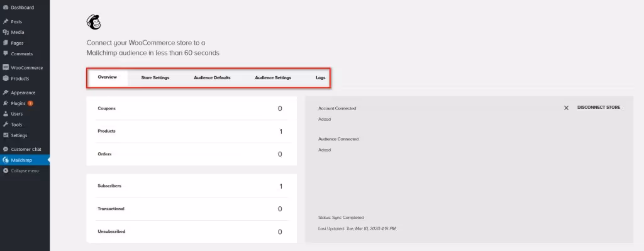Click the Pages icon in sidebar
This screenshot has width=644, height=251.
(x=5, y=43)
